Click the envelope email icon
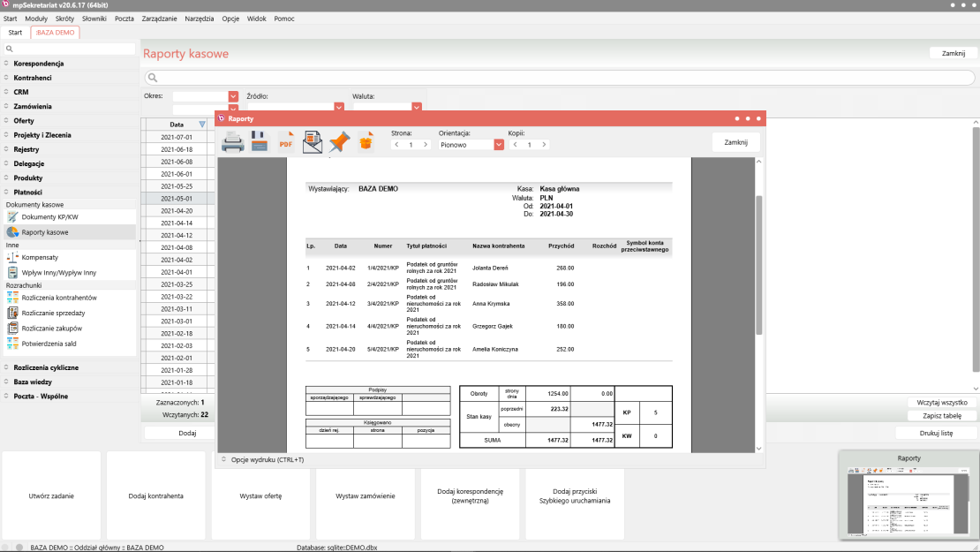 click(x=313, y=142)
